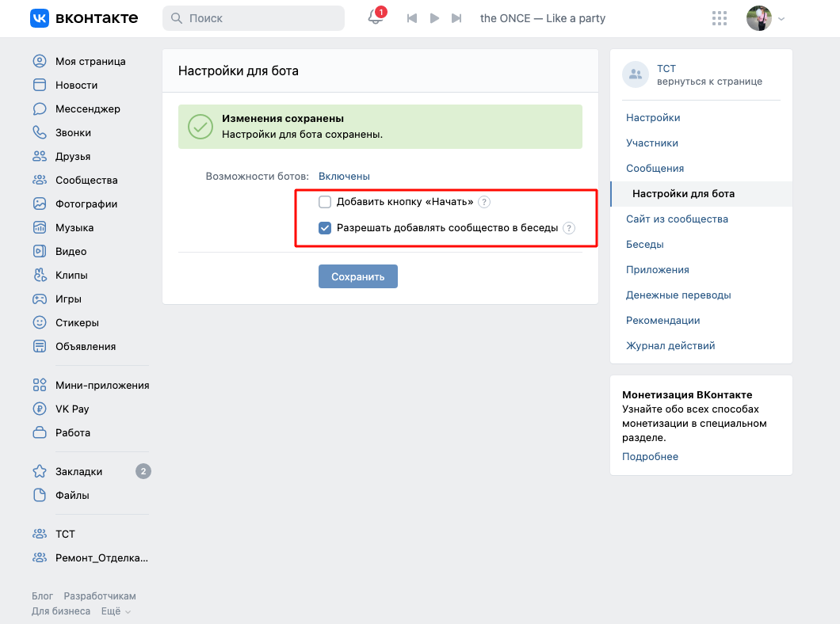Open Messenger from the left sidebar

pyautogui.click(x=87, y=109)
